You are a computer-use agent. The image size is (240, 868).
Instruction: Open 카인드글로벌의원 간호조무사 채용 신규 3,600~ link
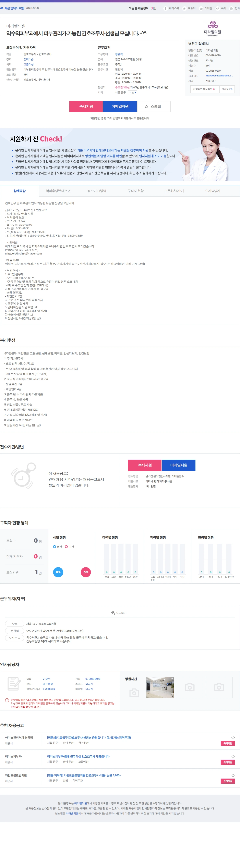[84, 775]
